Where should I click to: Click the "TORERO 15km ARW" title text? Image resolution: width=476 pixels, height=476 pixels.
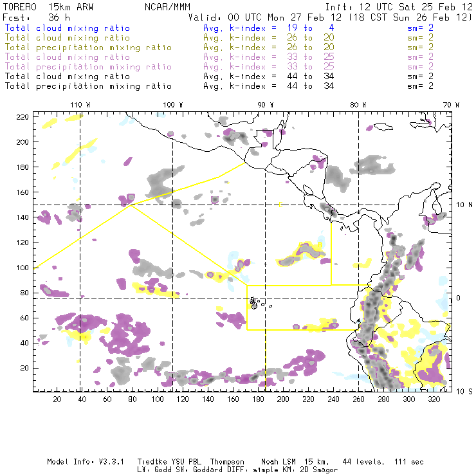click(x=48, y=7)
